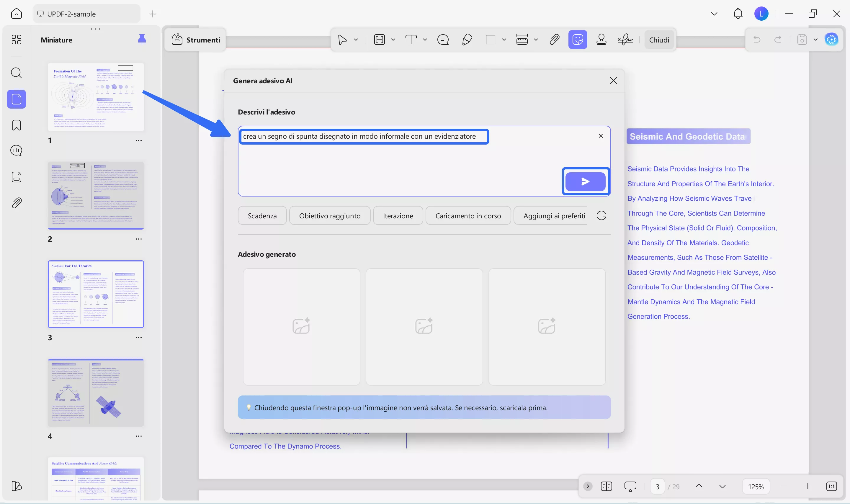Viewport: 850px width, 504px height.
Task: Refresh the suggested sticker prompts
Action: (601, 215)
